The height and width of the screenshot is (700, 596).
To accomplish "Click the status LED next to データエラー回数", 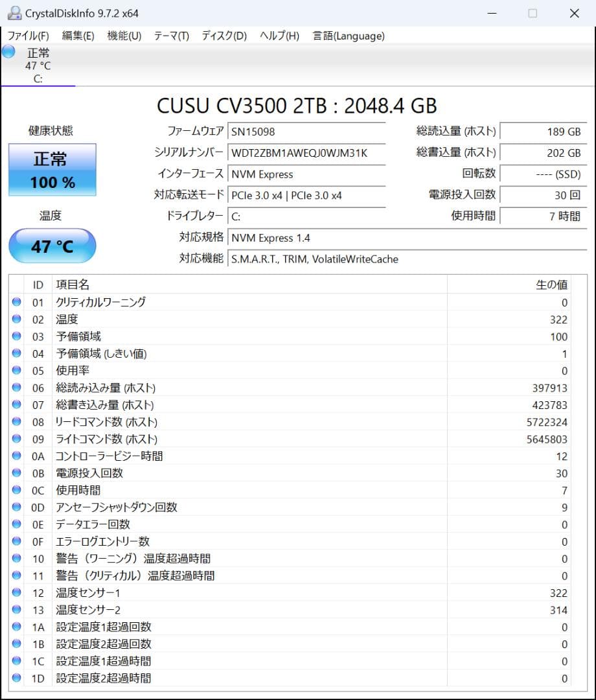I will (16, 524).
